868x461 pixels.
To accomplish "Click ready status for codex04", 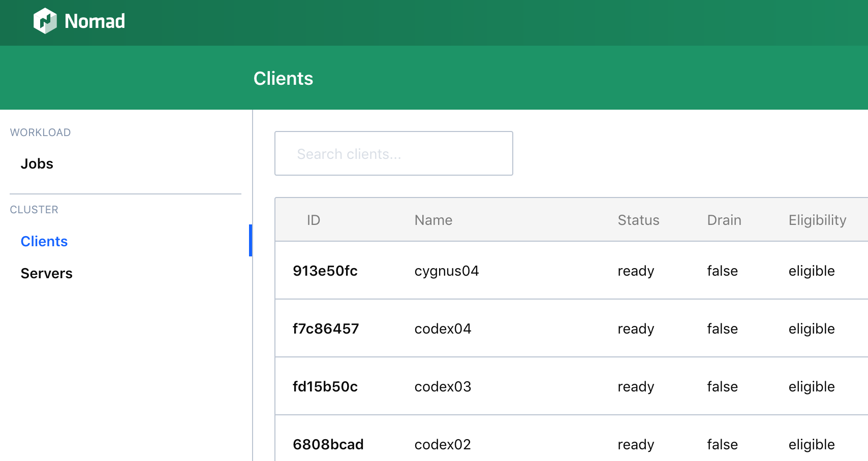I will coord(636,329).
